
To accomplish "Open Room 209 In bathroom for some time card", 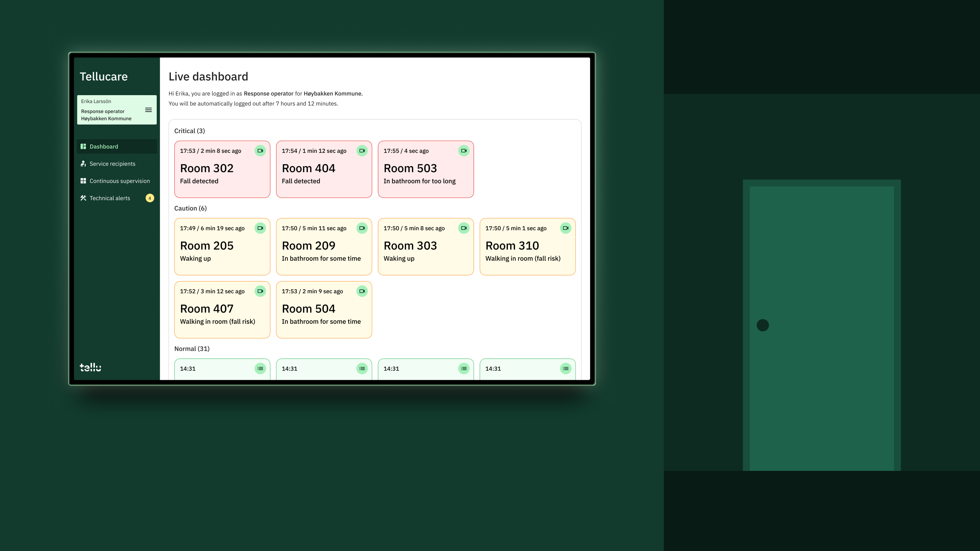I will click(324, 246).
